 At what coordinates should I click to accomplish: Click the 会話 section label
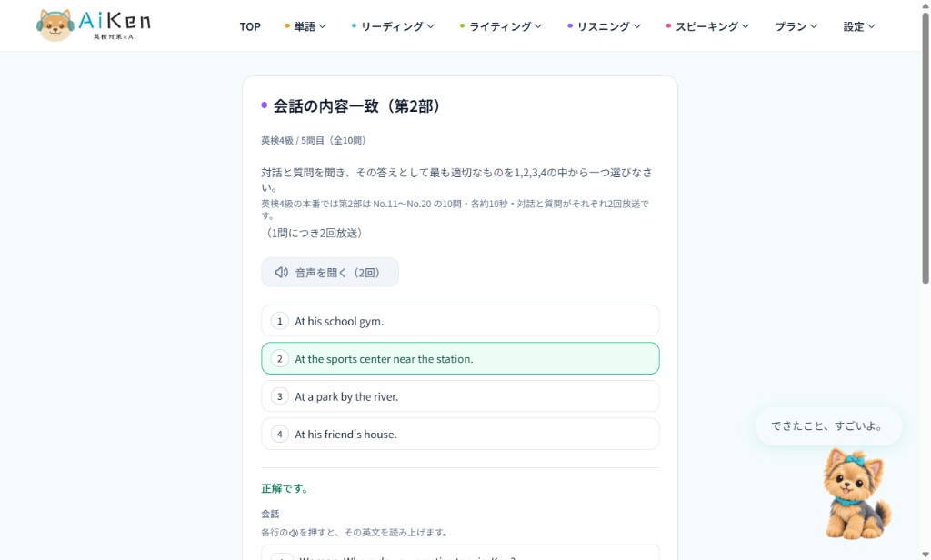coord(270,514)
